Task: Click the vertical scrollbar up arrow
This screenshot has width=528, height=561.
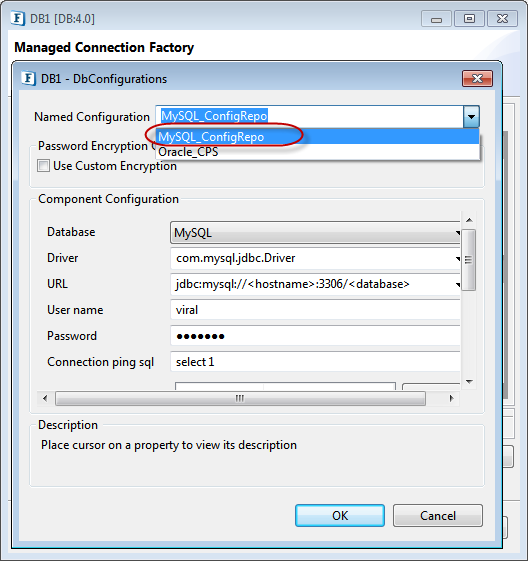Action: 469,220
